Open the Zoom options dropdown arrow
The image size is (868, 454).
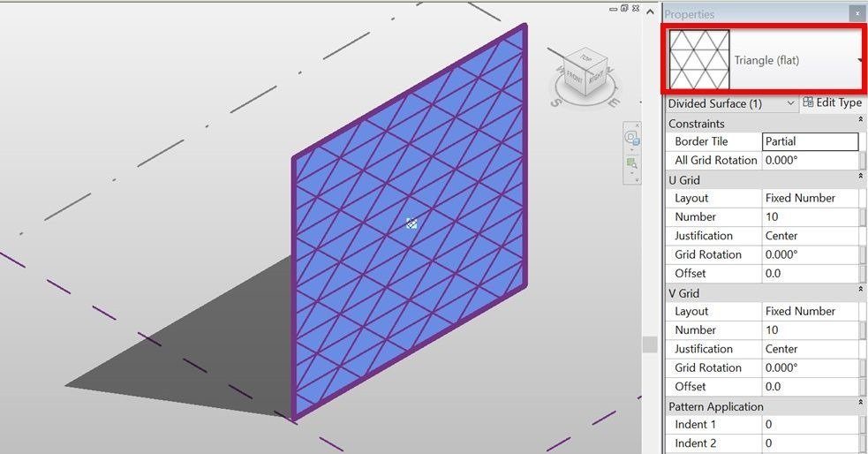[631, 173]
